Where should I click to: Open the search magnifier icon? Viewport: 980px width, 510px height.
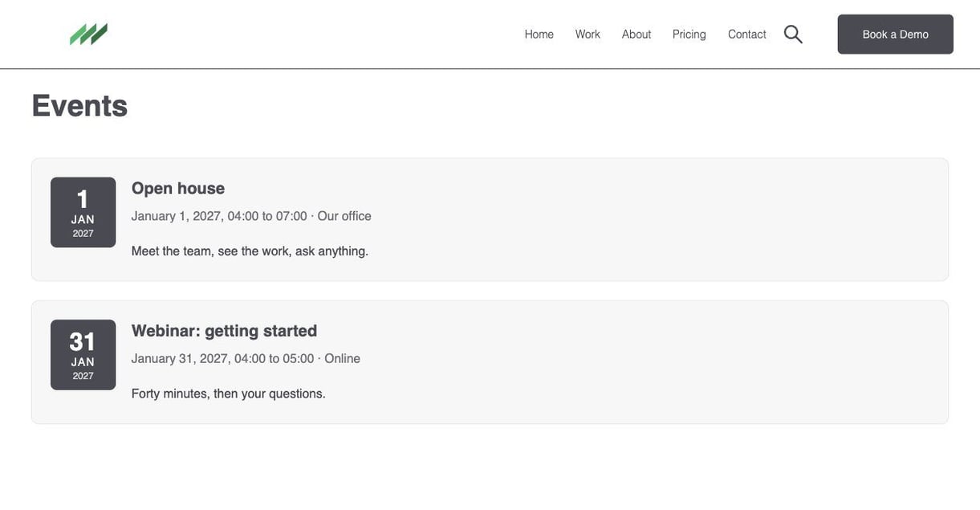pyautogui.click(x=793, y=35)
